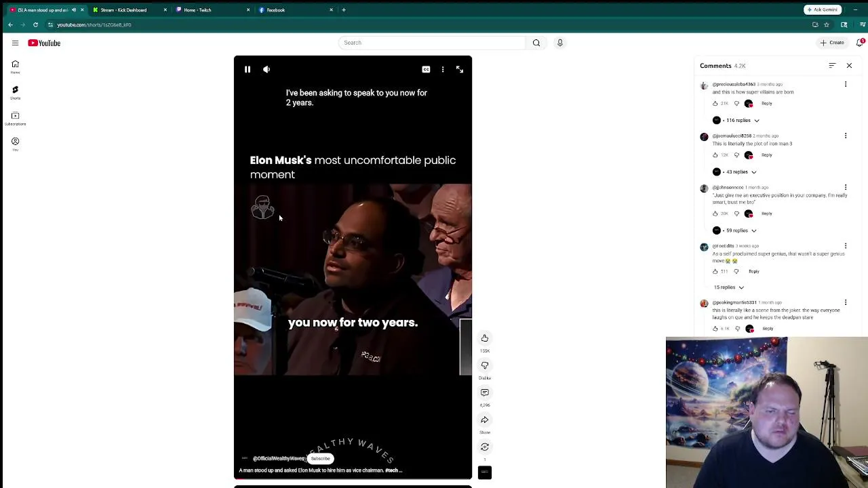Switch to Stream - Kick Dashboard tab
This screenshot has width=868, height=488.
(x=123, y=10)
